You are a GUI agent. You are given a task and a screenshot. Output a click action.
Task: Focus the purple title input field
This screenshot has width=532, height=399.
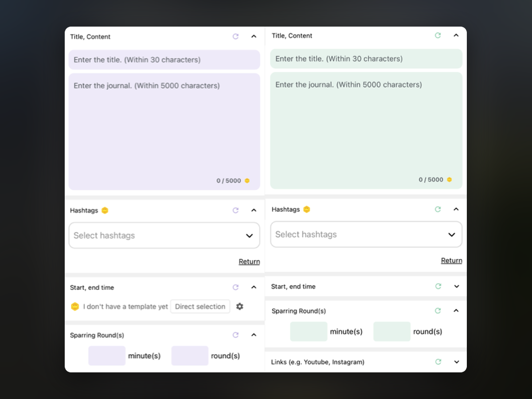click(164, 60)
